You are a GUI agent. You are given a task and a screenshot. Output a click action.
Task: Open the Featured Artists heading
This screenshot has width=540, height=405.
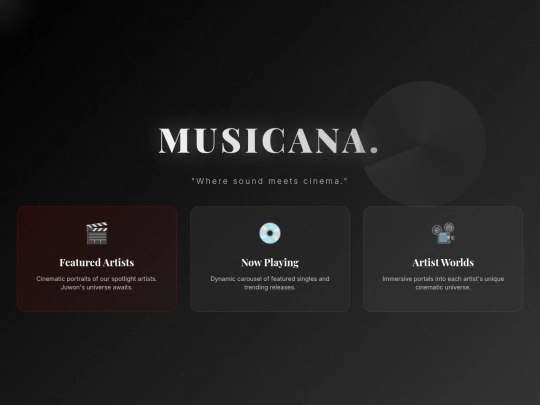(x=97, y=262)
